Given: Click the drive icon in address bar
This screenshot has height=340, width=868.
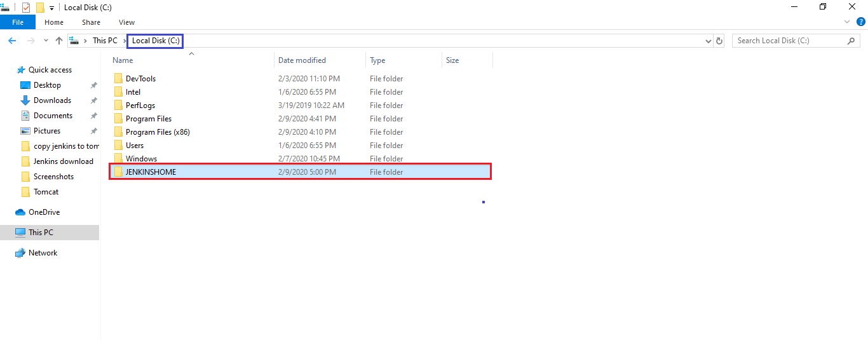Looking at the screenshot, I should pos(74,41).
